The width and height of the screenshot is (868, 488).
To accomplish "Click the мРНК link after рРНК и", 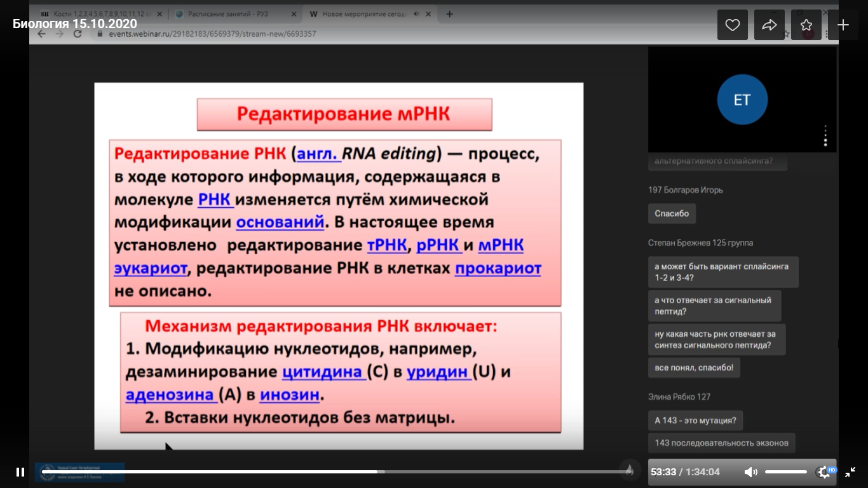I will 501,246.
